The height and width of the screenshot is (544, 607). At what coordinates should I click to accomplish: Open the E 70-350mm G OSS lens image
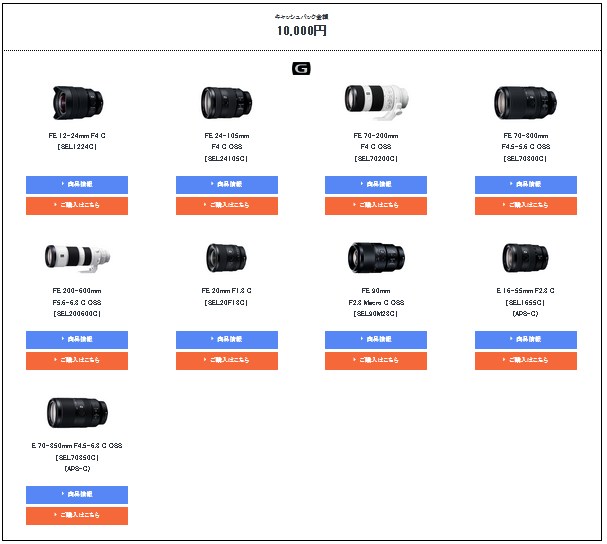[77, 413]
